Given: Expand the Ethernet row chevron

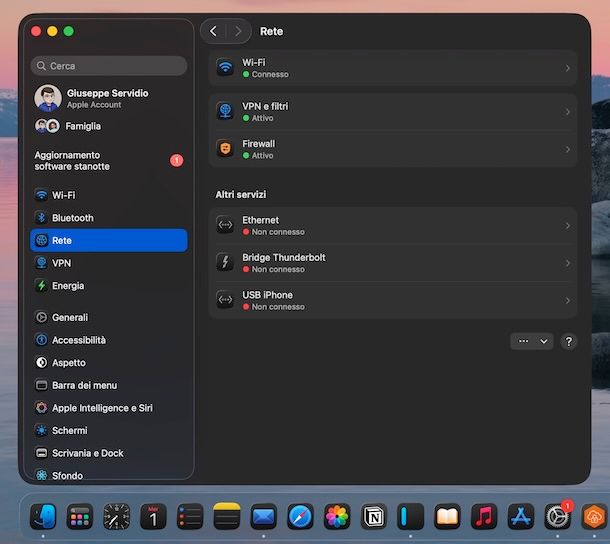Looking at the screenshot, I should pyautogui.click(x=567, y=225).
